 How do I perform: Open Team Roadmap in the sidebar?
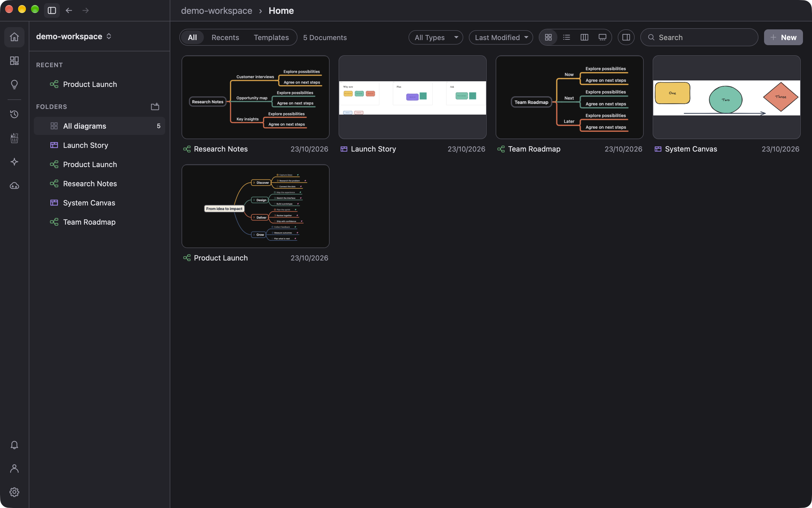[100, 222]
